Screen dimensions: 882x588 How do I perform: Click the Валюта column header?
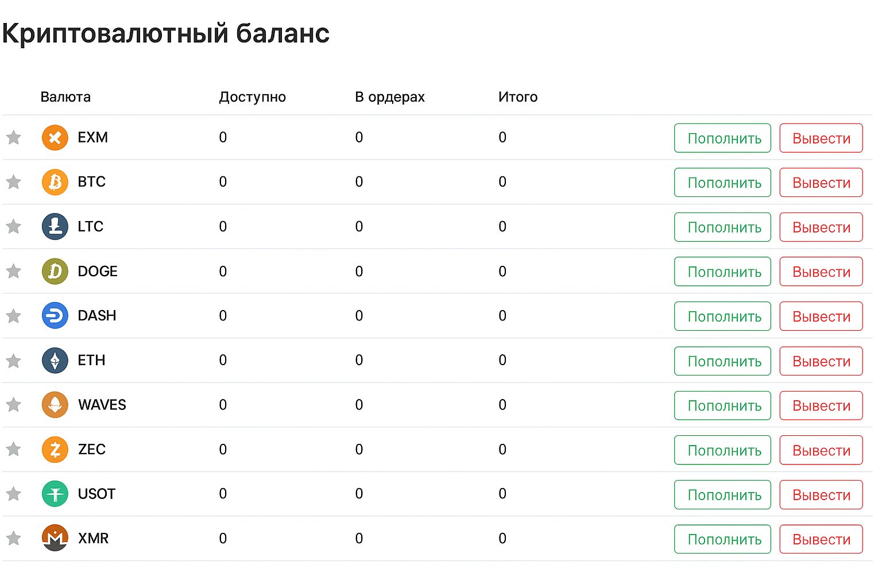(x=65, y=96)
